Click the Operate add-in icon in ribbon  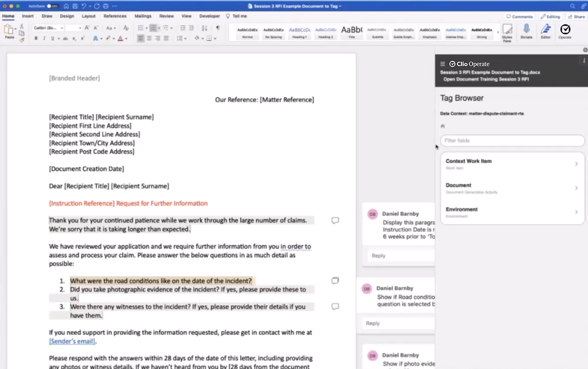click(565, 30)
